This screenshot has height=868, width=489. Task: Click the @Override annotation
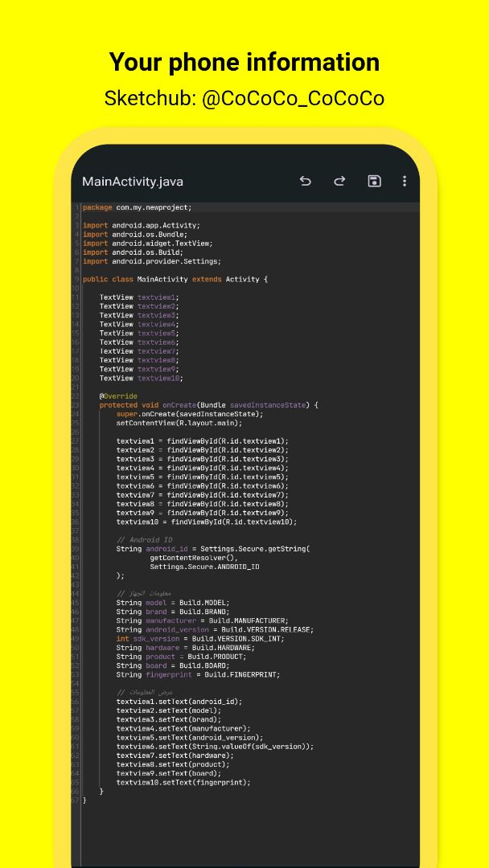118,396
